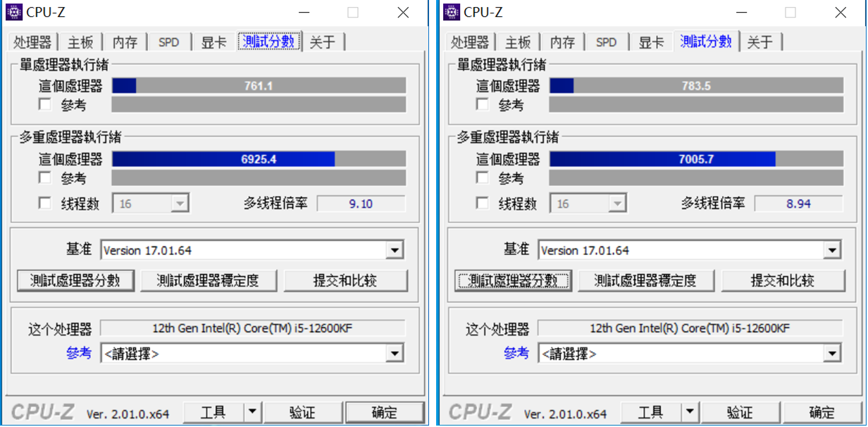
Task: Close the left CPU-Z window
Action: [403, 13]
